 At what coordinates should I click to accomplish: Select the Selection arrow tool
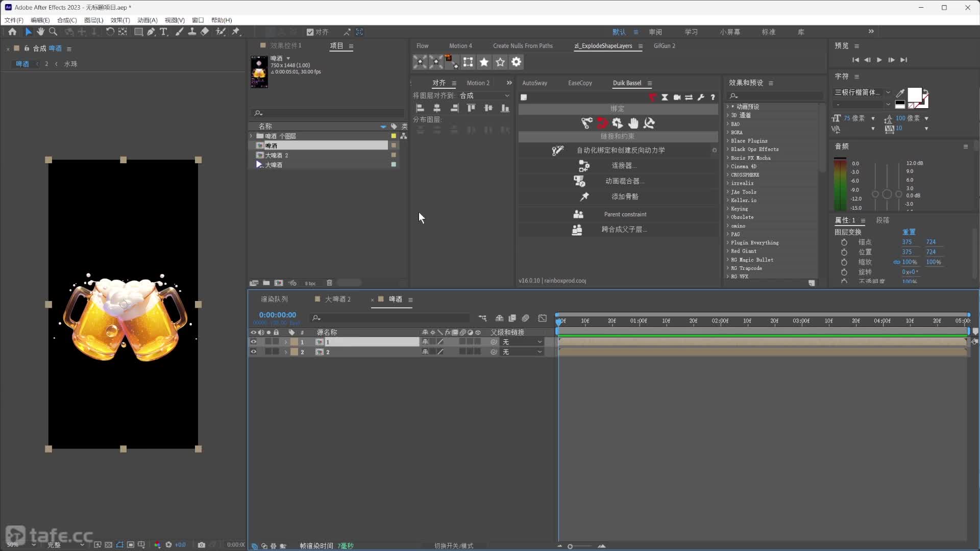pyautogui.click(x=28, y=32)
